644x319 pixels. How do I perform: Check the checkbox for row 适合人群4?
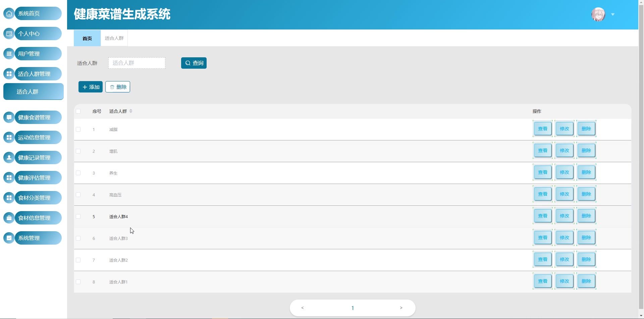[78, 216]
